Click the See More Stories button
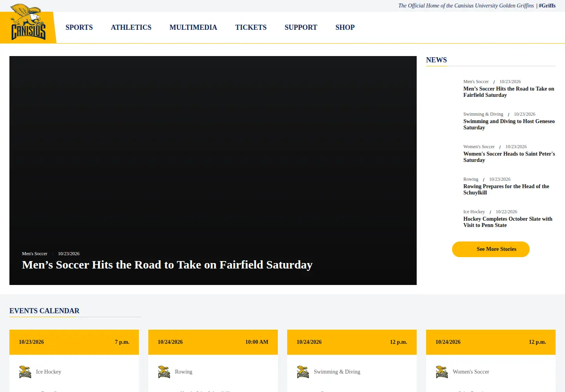 click(491, 249)
